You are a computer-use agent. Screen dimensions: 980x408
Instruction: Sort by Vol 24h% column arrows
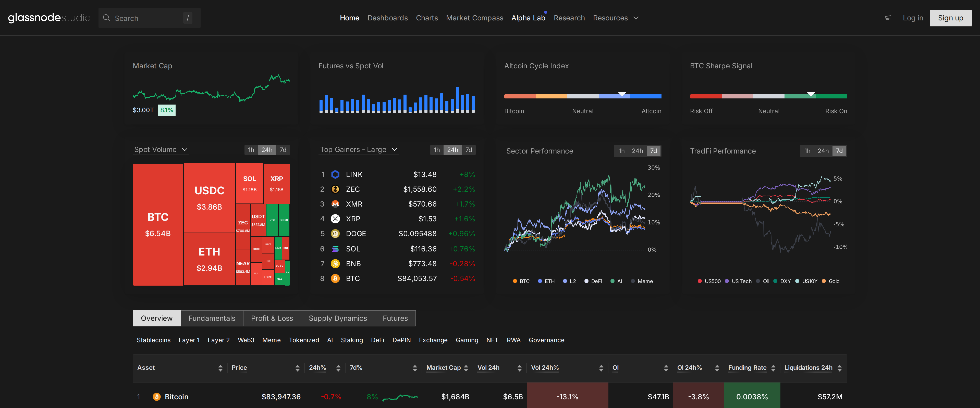pyautogui.click(x=601, y=368)
